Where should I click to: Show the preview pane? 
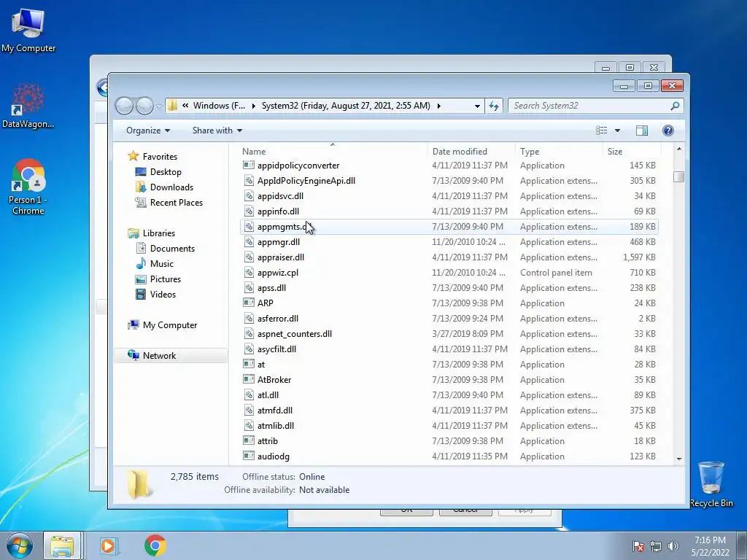[x=642, y=131]
